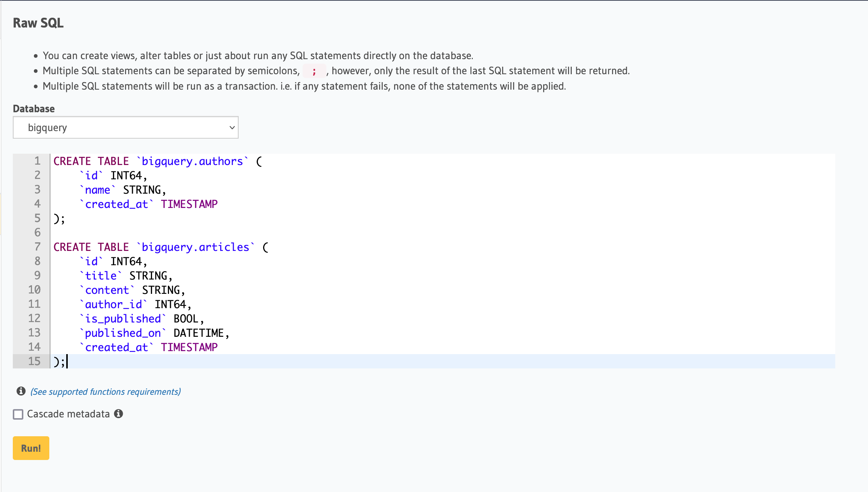The image size is (868, 492).
Task: Click line number 10 in the gutter
Action: [x=35, y=290]
